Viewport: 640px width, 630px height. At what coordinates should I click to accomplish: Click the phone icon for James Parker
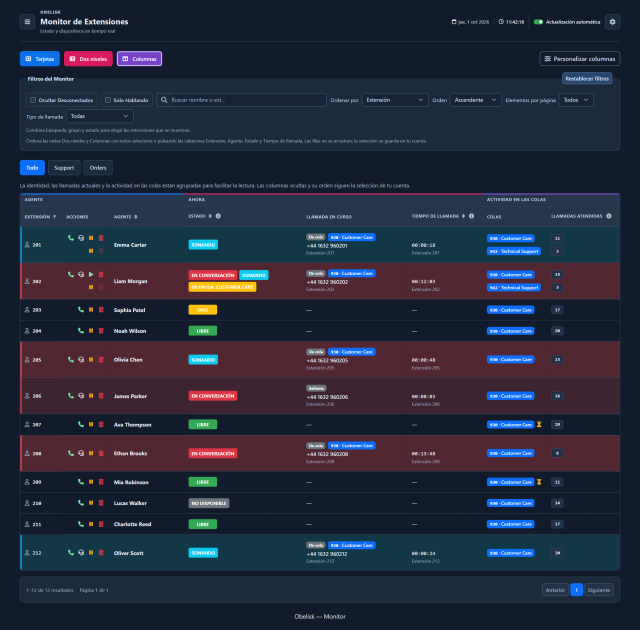point(71,396)
